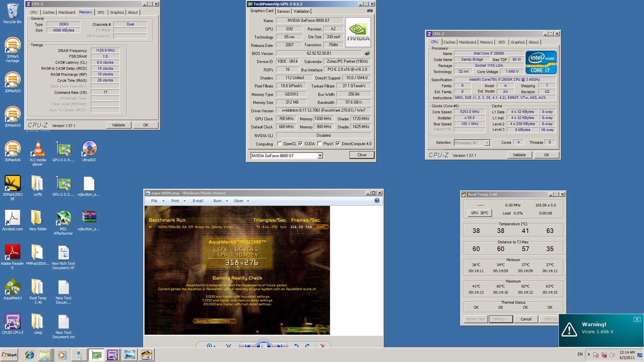The height and width of the screenshot is (362, 644).
Task: Rotate image clockwise in Photo Viewer
Action: pyautogui.click(x=308, y=346)
